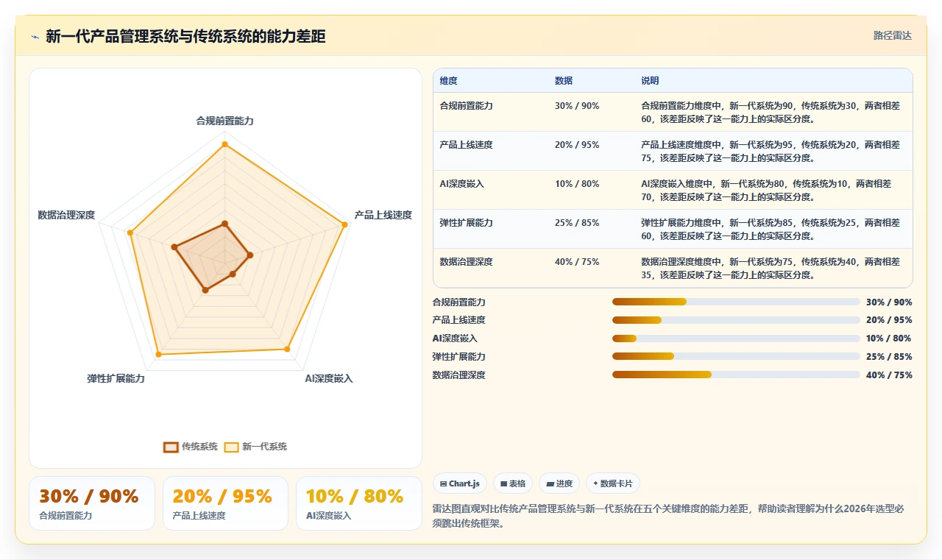Click the 数据治理深度 table row name
Screen dimensions: 942x560
click(x=466, y=262)
